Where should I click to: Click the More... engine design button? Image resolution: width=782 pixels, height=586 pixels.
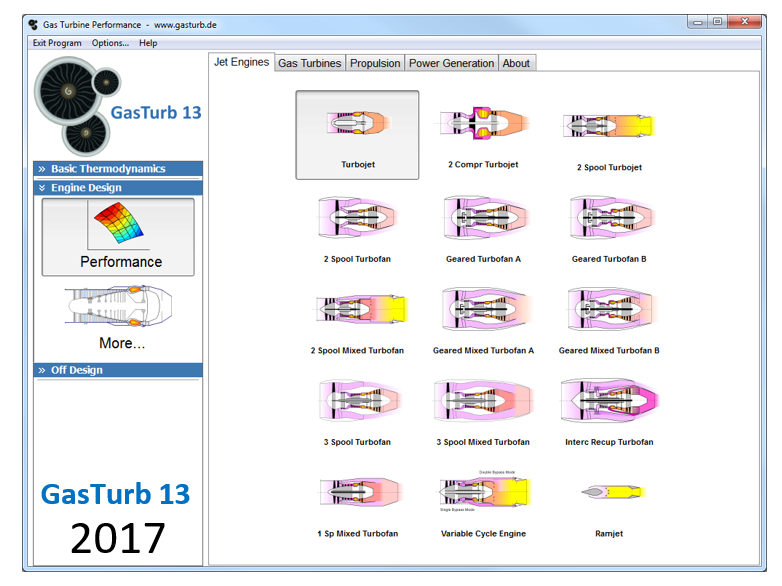point(118,318)
